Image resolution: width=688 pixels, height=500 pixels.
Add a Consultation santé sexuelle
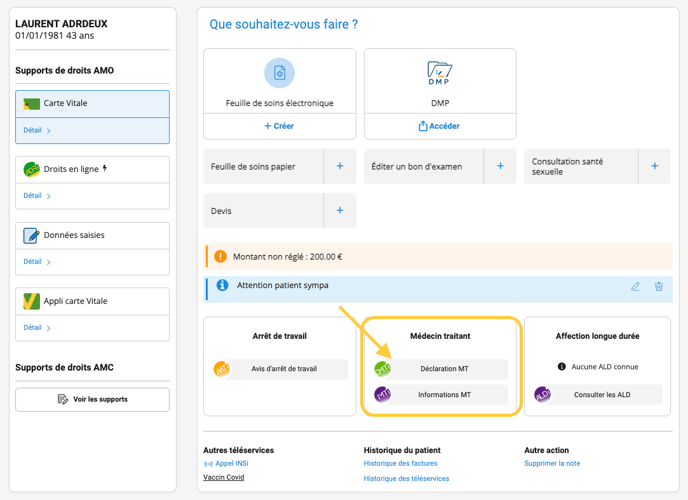[x=655, y=166]
